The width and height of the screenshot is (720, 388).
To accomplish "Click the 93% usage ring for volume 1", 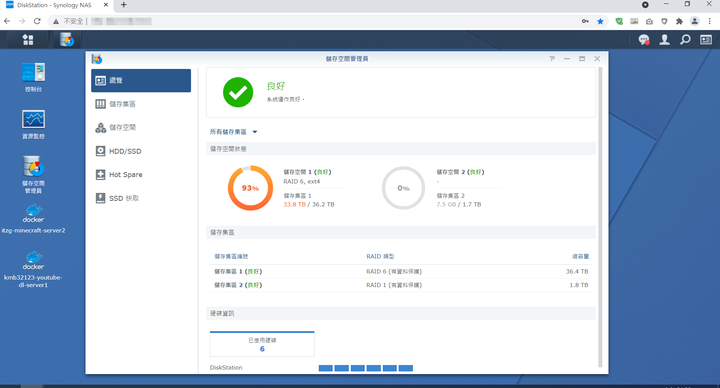I will point(250,188).
